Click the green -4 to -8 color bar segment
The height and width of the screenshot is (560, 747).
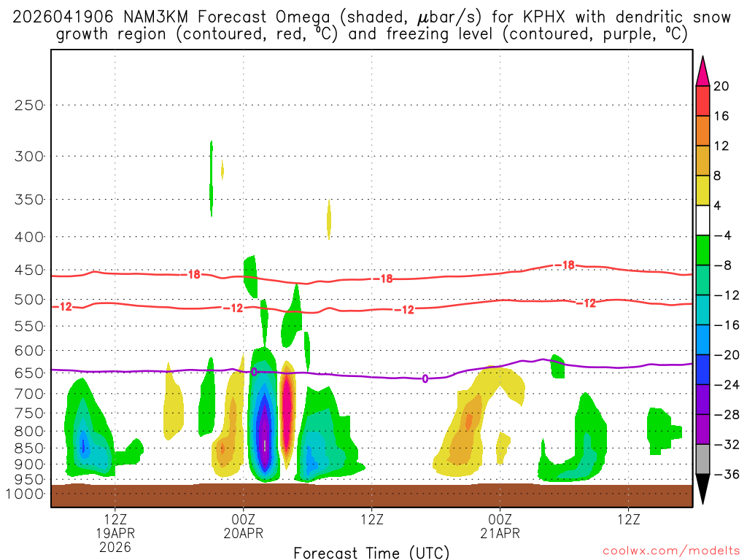pos(703,250)
